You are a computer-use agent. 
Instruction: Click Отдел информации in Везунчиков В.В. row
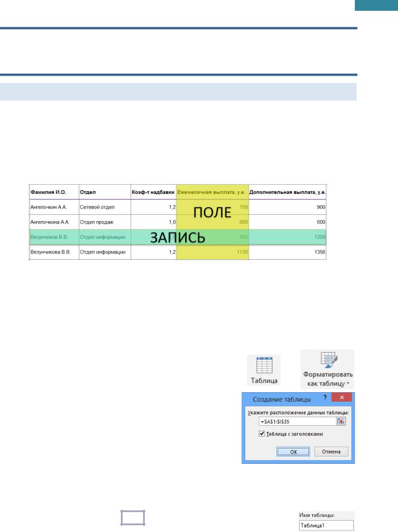(105, 237)
